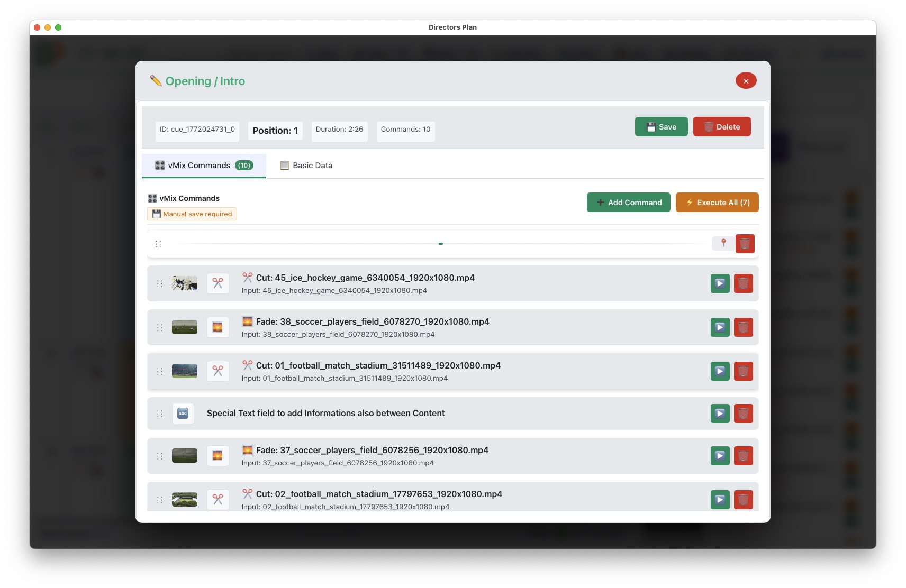Click the abc text icon on the Special Text row
Viewport: 906px width, 588px height.
click(183, 414)
